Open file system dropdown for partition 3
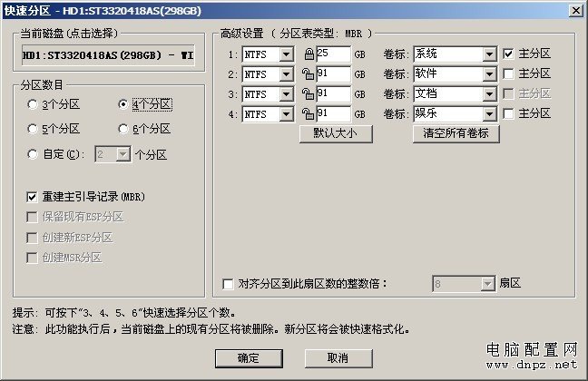 click(287, 94)
